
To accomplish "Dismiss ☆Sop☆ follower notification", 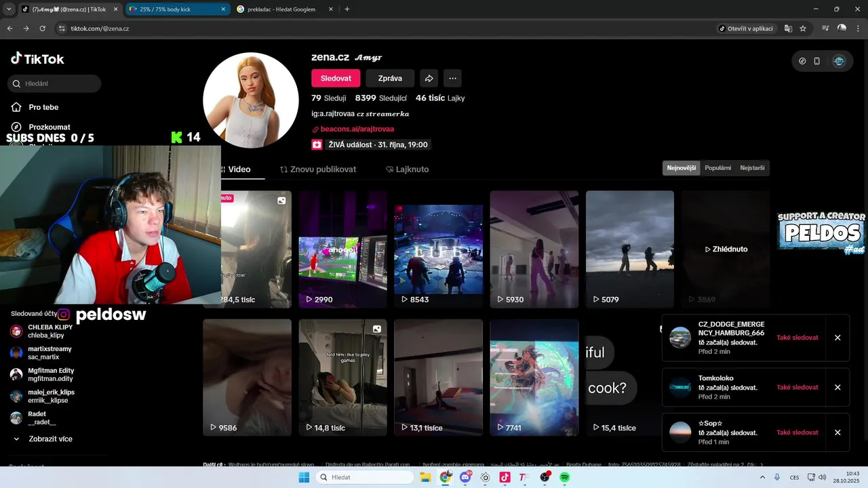I will coord(837,432).
